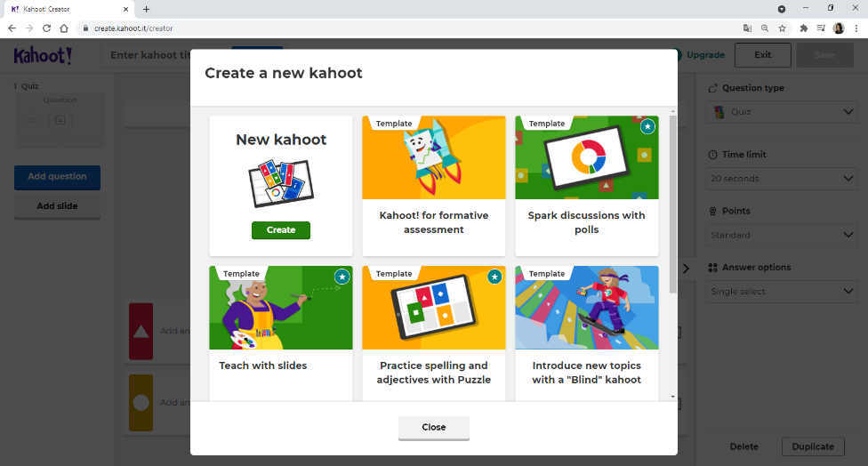Open the Chrome zoom magnifier icon

(x=765, y=28)
